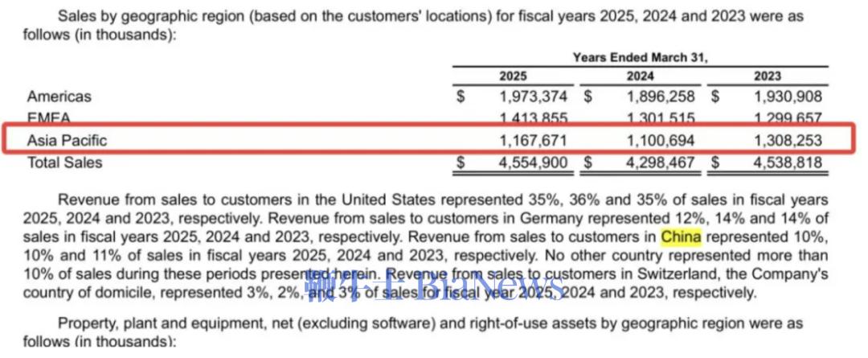Click the Asia Pacific row label
868x358 pixels.
tap(67, 140)
